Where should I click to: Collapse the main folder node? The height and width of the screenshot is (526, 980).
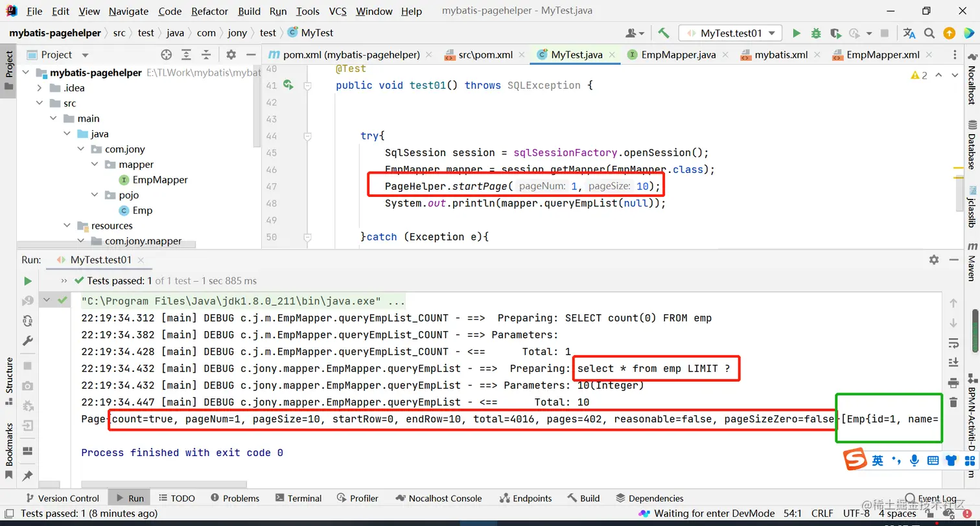tap(53, 119)
